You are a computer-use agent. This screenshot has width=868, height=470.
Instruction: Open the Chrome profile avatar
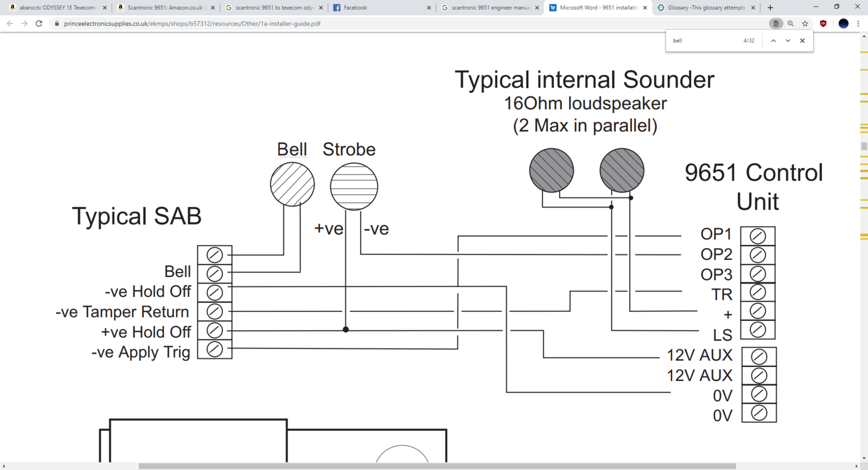coord(843,23)
